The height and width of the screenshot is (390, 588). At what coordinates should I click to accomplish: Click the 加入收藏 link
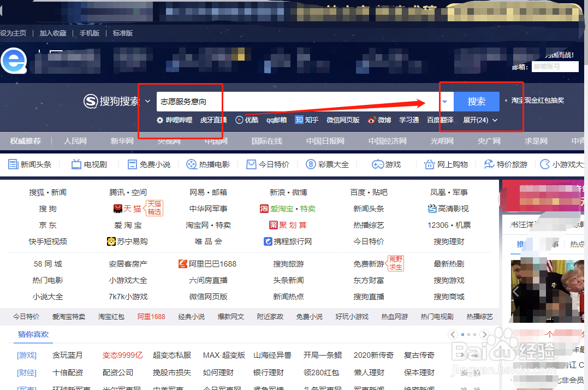coord(53,33)
